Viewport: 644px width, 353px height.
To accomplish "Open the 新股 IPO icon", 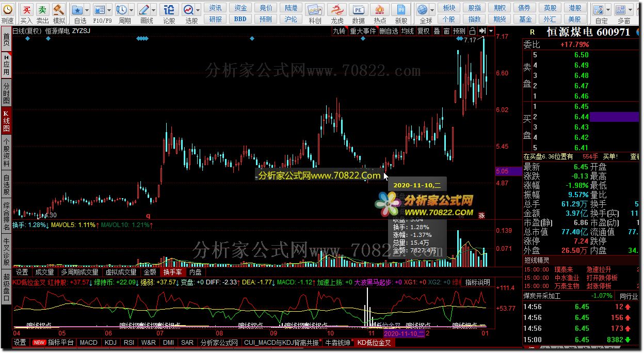I will pyautogui.click(x=401, y=10).
